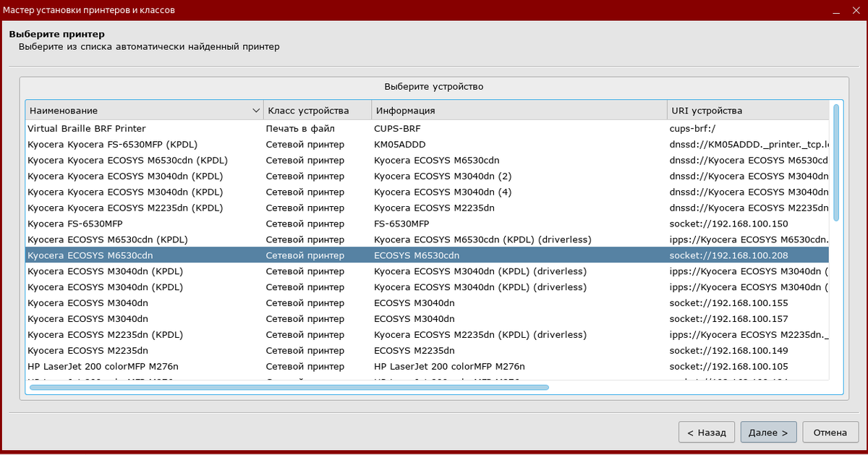The height and width of the screenshot is (455, 868).
Task: Click highlighted socket://192.168.100.208 URI cell
Action: click(x=729, y=255)
